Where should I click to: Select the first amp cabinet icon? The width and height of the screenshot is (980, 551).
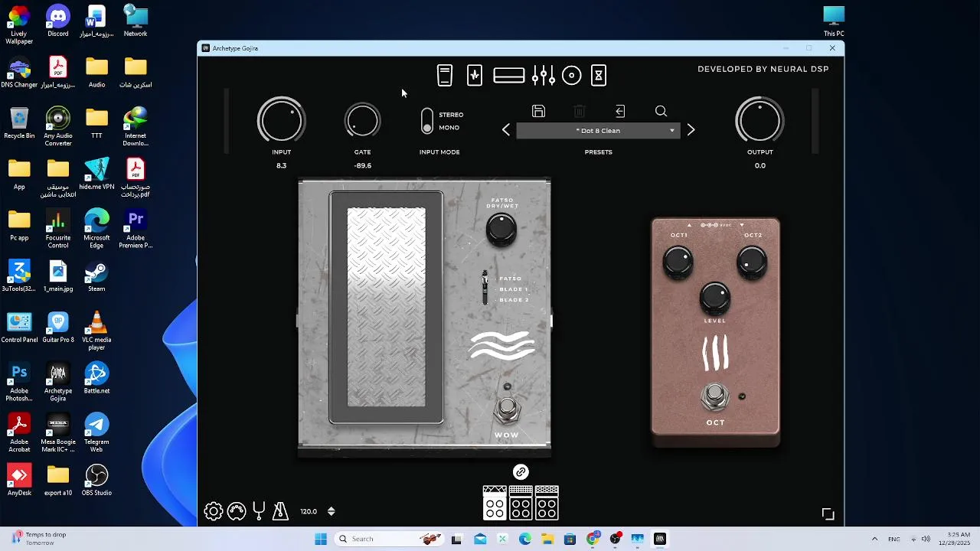tap(495, 503)
